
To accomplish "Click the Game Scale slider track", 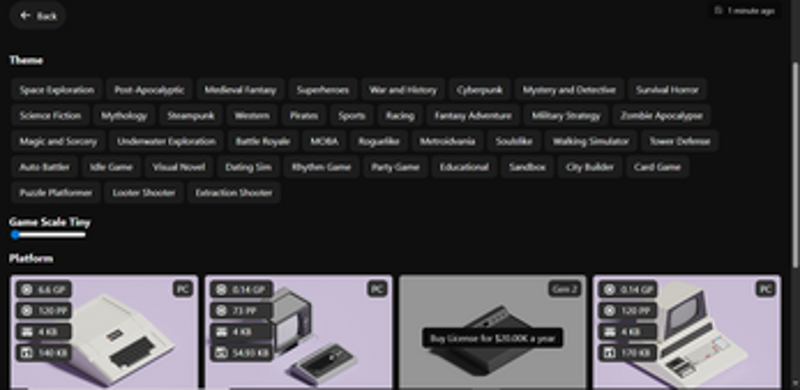I will coord(48,235).
